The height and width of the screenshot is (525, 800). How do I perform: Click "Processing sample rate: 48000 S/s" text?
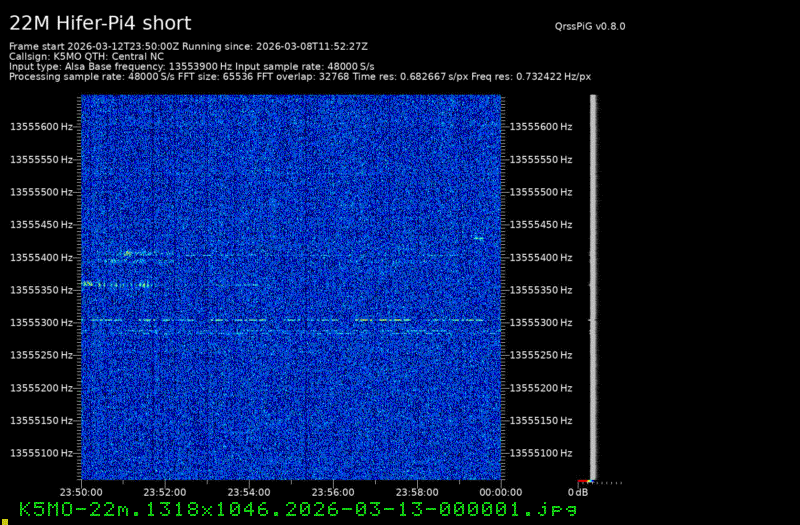[x=94, y=77]
